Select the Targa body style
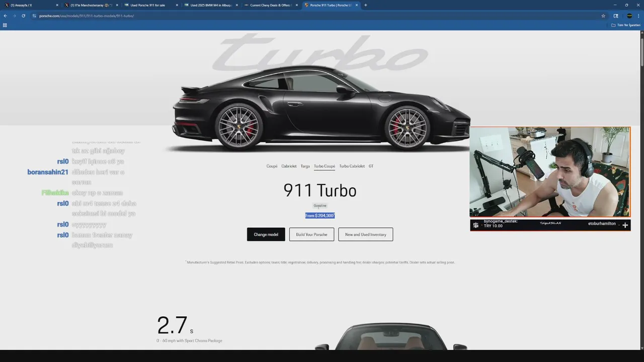The image size is (644, 362). coord(305,166)
